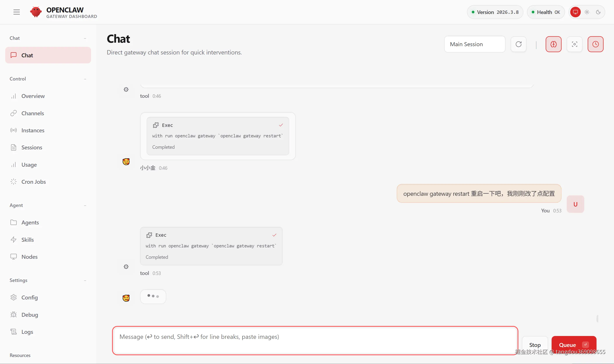
Task: Open the Skills page
Action: [28, 240]
